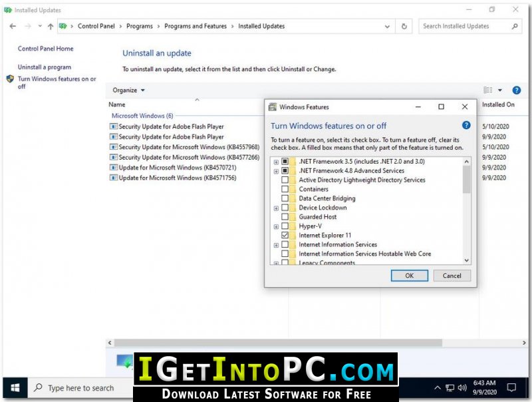Image resolution: width=532 pixels, height=402 pixels.
Task: Check the Containers feature box
Action: point(285,189)
